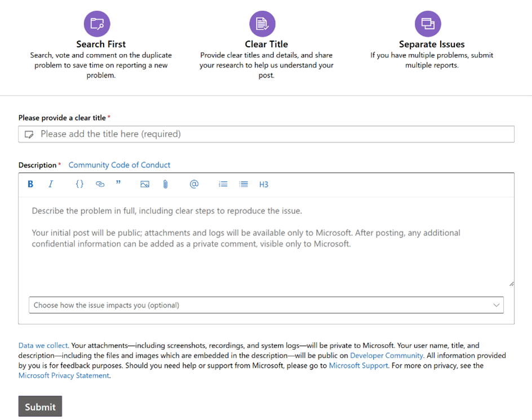532x420 pixels.
Task: Mention a user with the @ icon
Action: (x=194, y=184)
